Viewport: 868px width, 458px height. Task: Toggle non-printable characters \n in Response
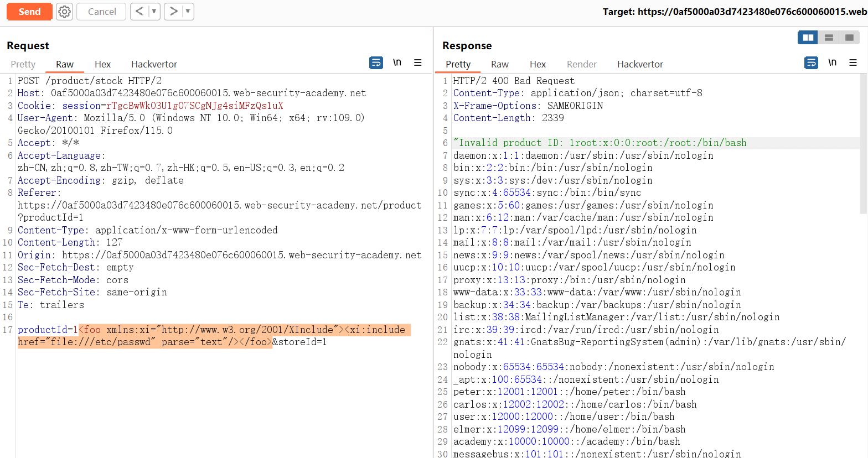click(832, 63)
